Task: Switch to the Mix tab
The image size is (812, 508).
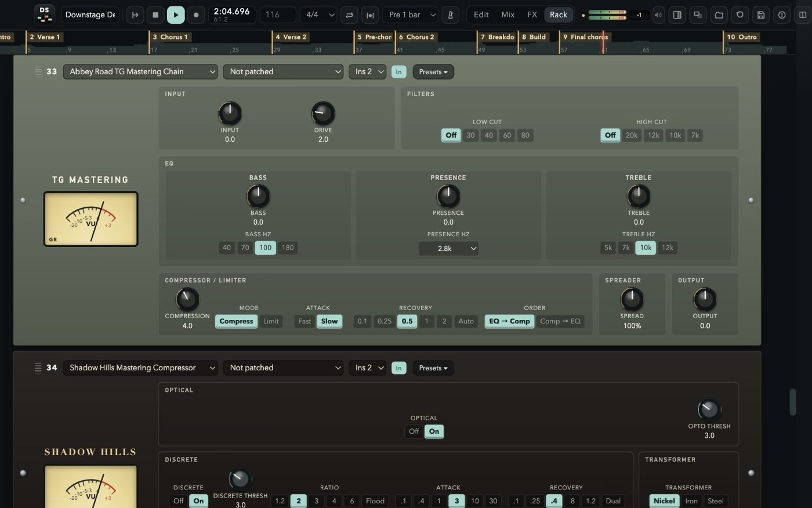Action: pos(508,15)
